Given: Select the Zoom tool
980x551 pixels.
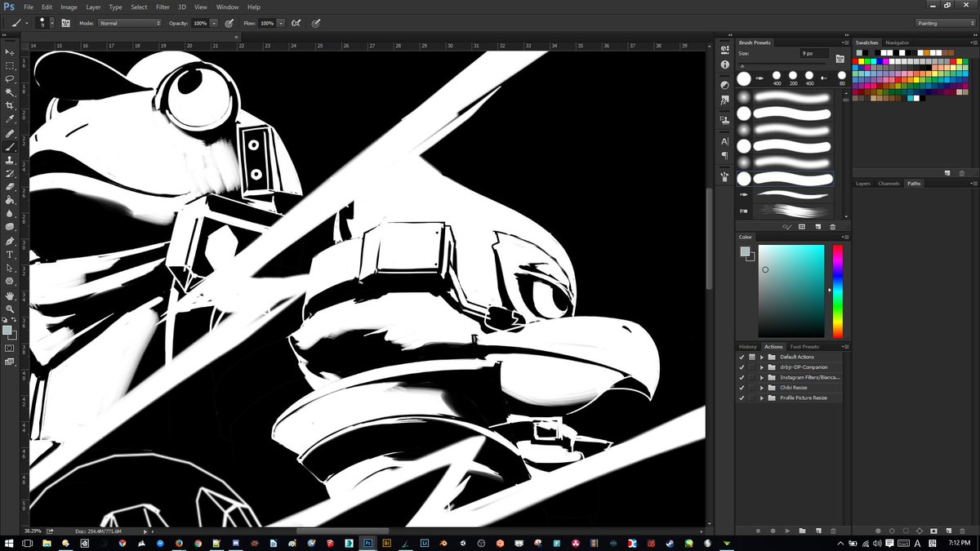Looking at the screenshot, I should pos(10,309).
